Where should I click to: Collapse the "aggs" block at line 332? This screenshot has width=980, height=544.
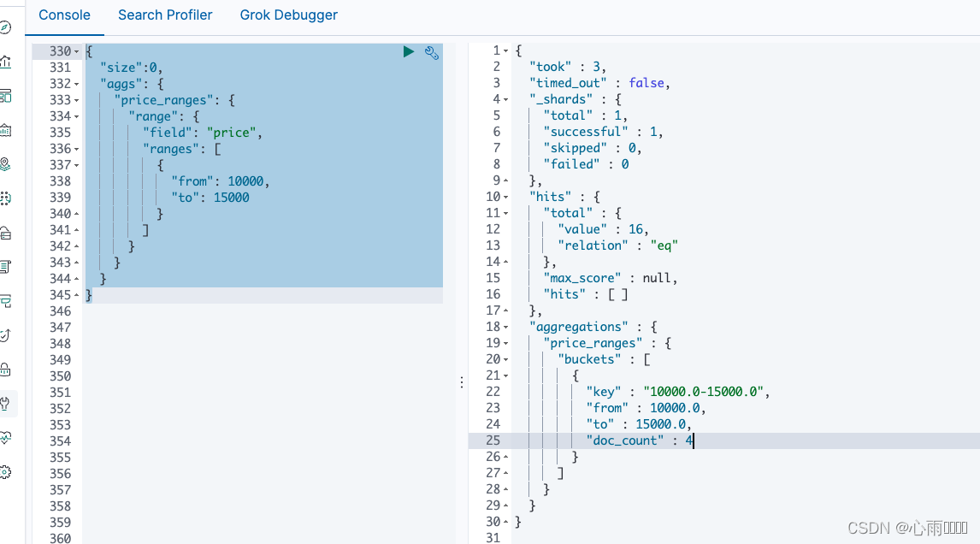77,84
